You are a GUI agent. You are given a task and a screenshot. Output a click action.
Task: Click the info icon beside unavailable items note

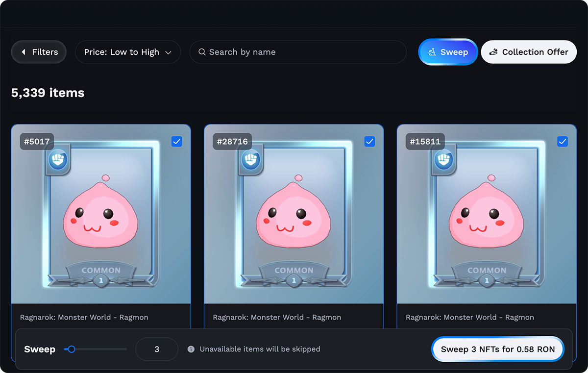click(191, 349)
